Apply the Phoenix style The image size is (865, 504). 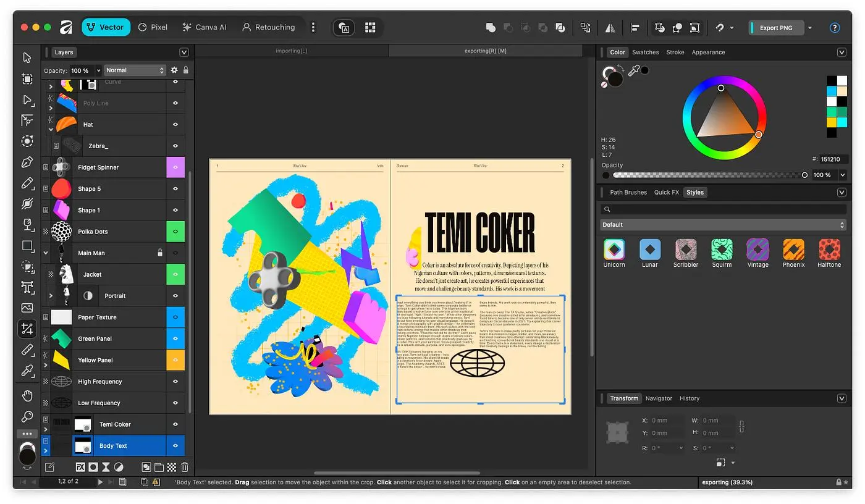(793, 253)
